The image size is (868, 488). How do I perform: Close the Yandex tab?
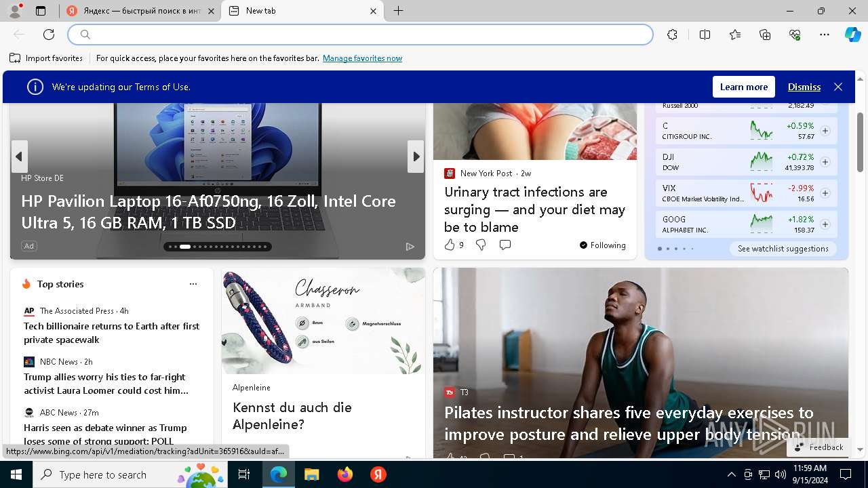click(x=211, y=11)
